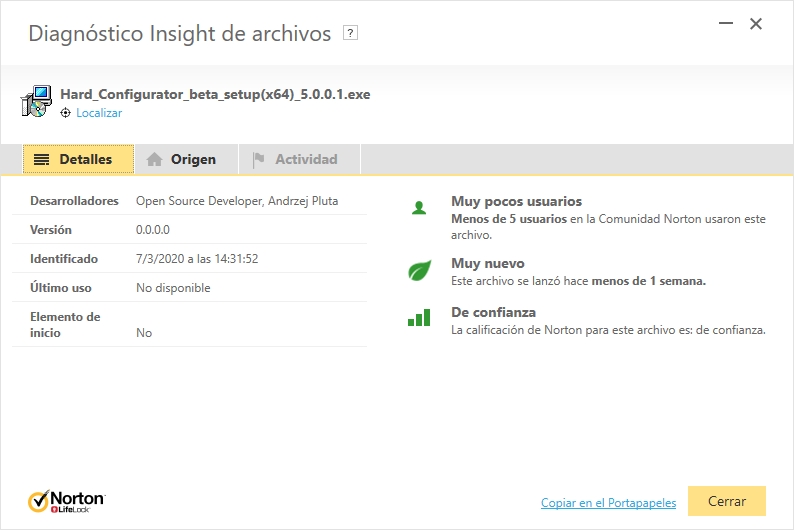
Task: Minimize the Diagnóstico Insight window
Action: [726, 23]
